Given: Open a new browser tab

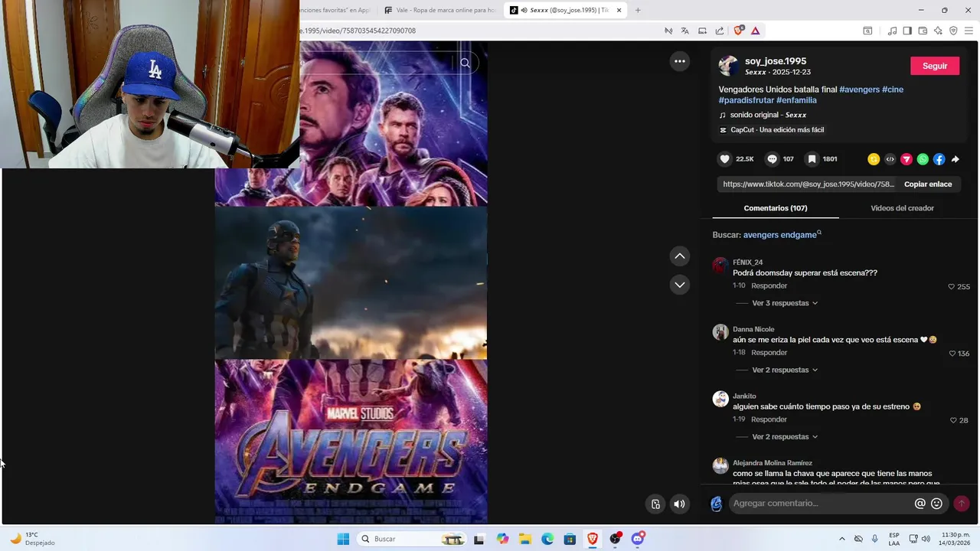Looking at the screenshot, I should (x=638, y=10).
